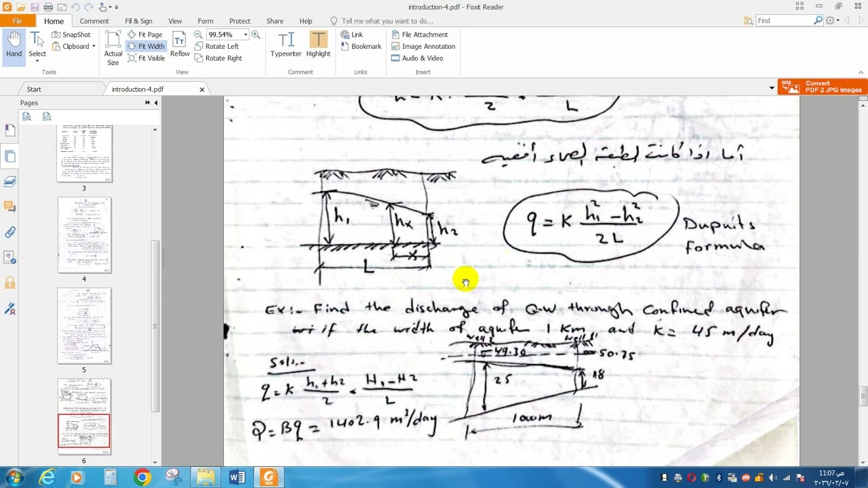868x488 pixels.
Task: Click the Convert PDF 2 JPG Images banner
Action: click(822, 87)
